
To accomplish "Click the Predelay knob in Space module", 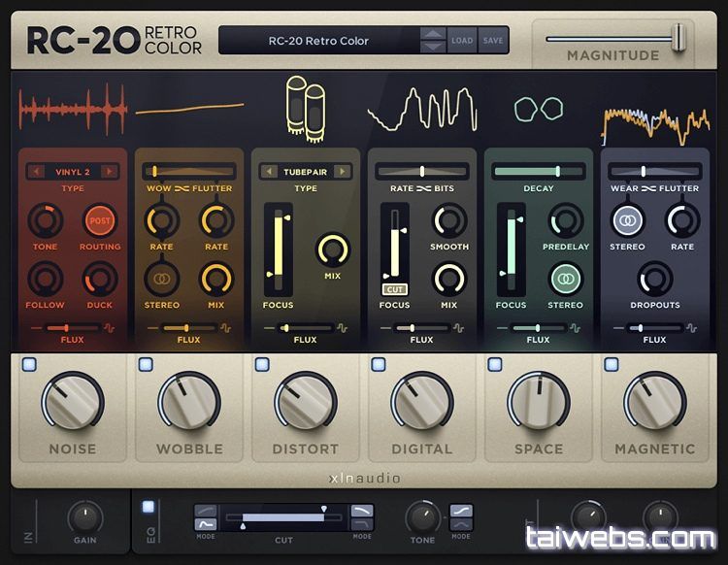I will pos(565,221).
